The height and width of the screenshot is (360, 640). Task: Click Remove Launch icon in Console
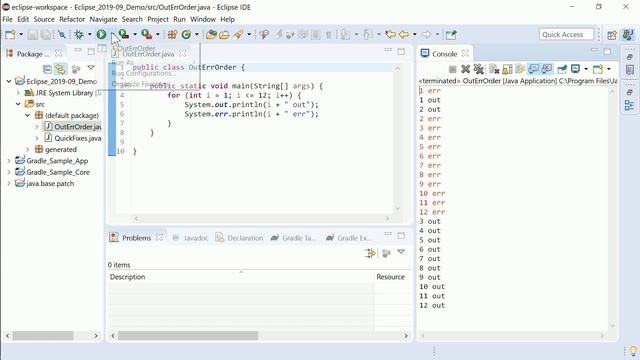coord(465,69)
